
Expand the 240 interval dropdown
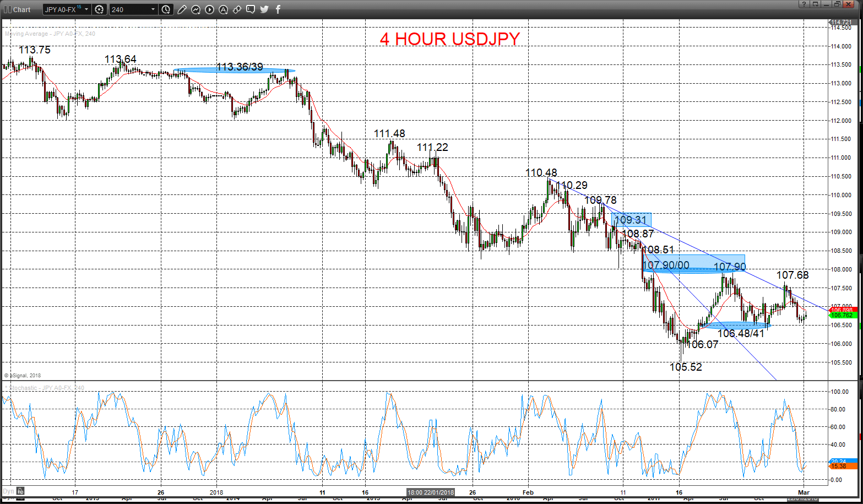153,9
